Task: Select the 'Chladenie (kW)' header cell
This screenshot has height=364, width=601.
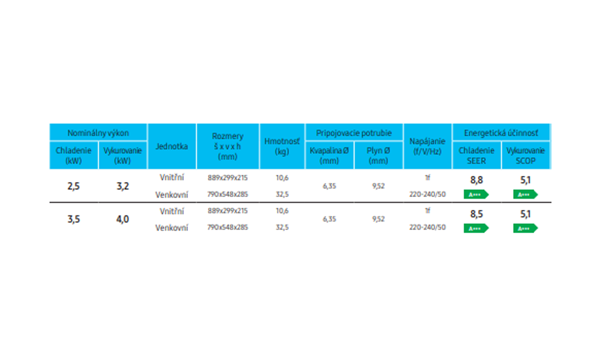Action: point(73,155)
